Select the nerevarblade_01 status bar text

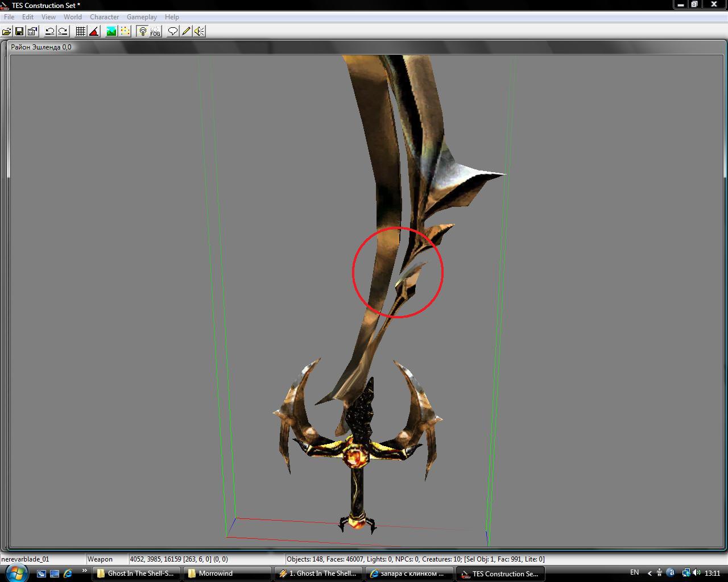pyautogui.click(x=25, y=559)
